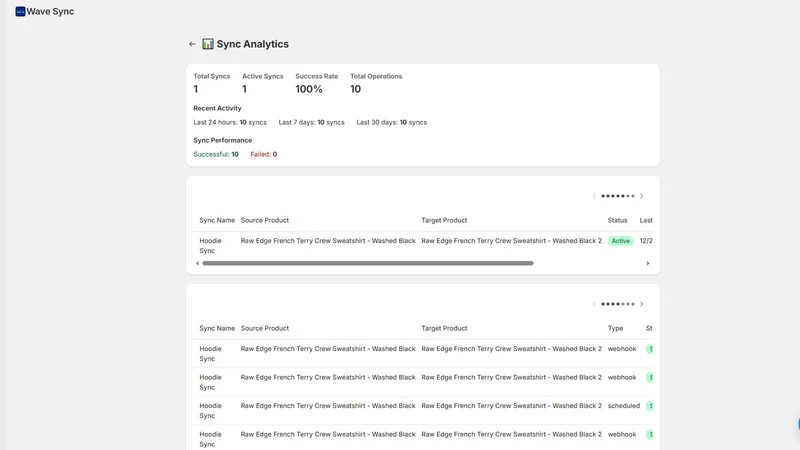800x450 pixels.
Task: Click the Sync Analytics heading
Action: click(x=253, y=44)
